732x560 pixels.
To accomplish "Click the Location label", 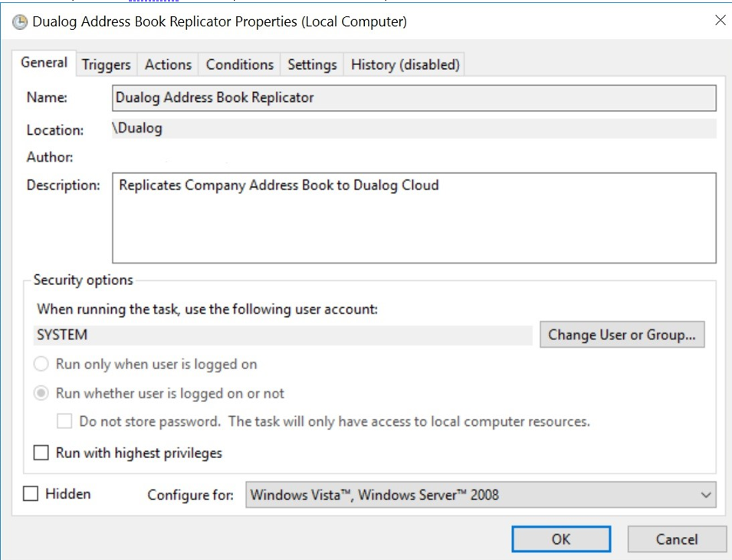I will coord(55,130).
